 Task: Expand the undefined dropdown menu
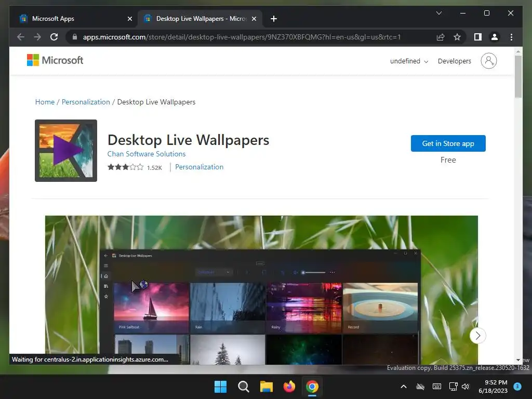point(409,61)
